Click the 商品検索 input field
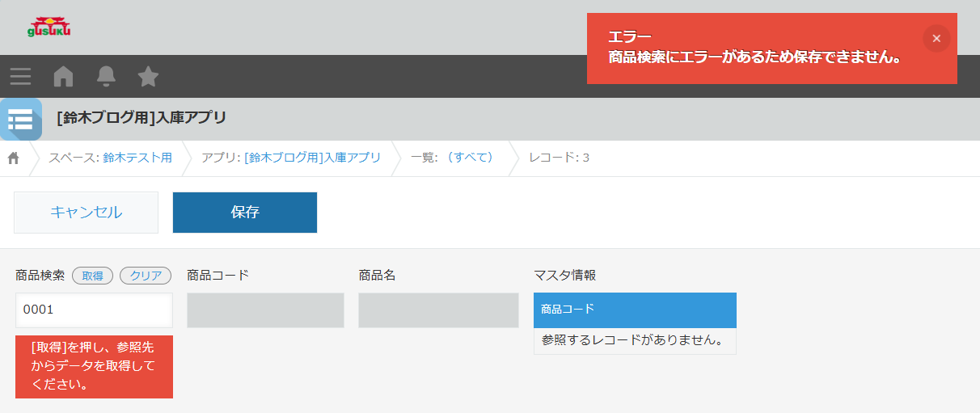Image resolution: width=980 pixels, height=413 pixels. point(94,310)
